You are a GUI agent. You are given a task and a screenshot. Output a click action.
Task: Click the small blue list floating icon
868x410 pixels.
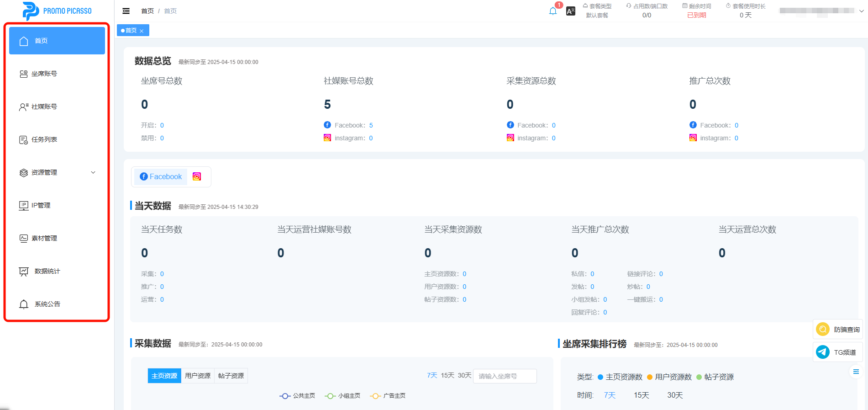click(856, 372)
